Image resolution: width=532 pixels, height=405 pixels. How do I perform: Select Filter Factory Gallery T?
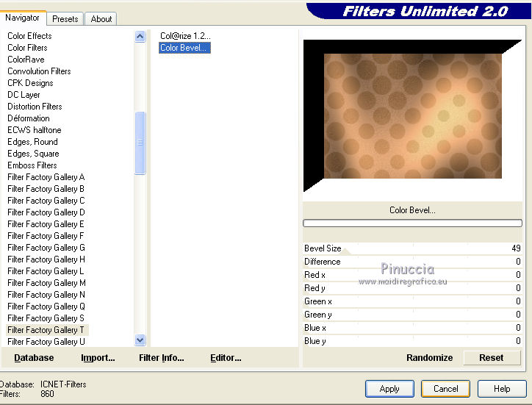pyautogui.click(x=47, y=330)
